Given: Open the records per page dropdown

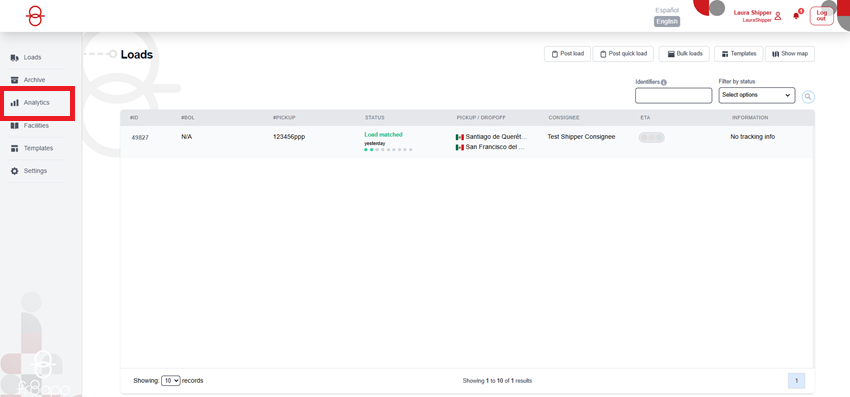Looking at the screenshot, I should point(171,381).
